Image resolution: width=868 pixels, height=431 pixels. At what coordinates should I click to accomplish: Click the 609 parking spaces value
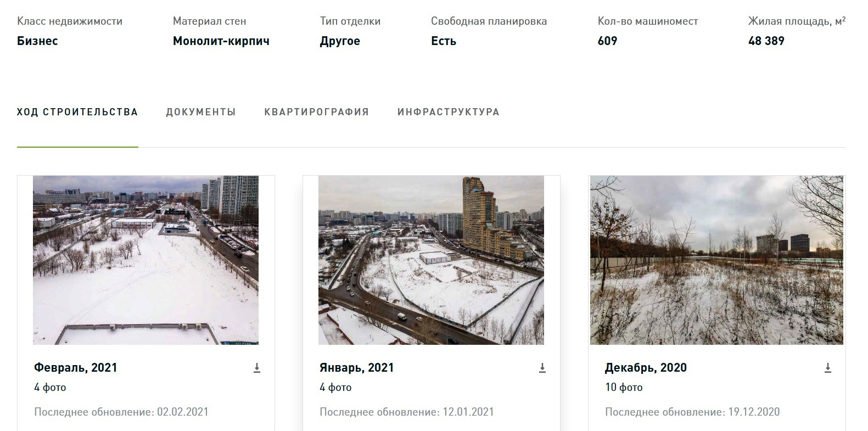607,41
